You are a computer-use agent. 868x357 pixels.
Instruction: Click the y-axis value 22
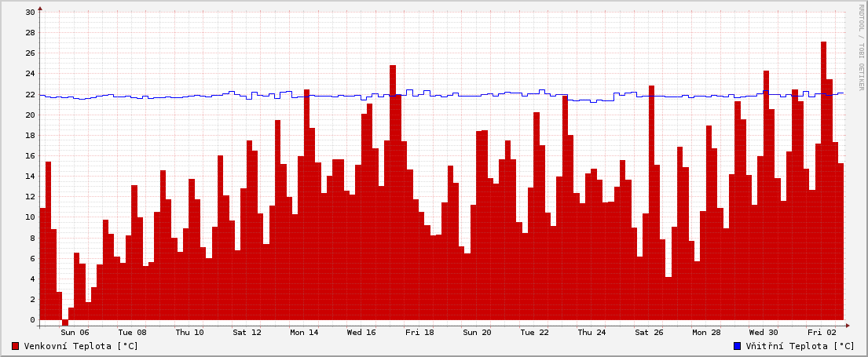coord(31,94)
